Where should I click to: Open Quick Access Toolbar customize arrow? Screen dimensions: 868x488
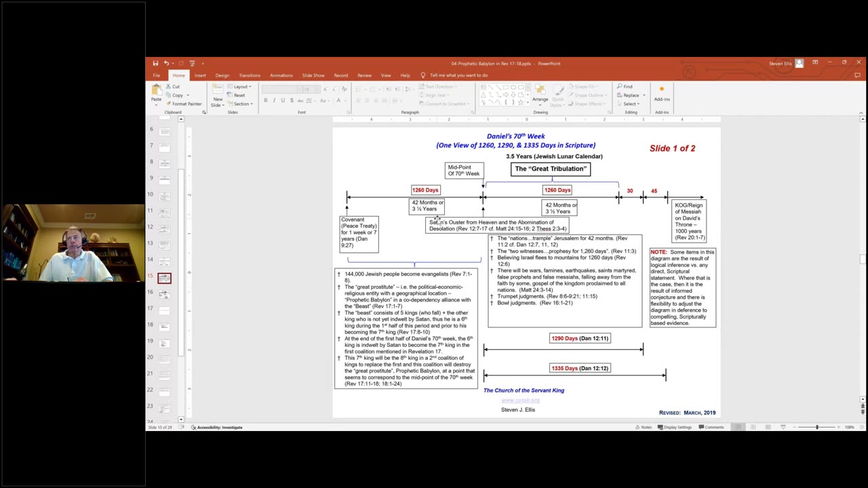pyautogui.click(x=203, y=64)
